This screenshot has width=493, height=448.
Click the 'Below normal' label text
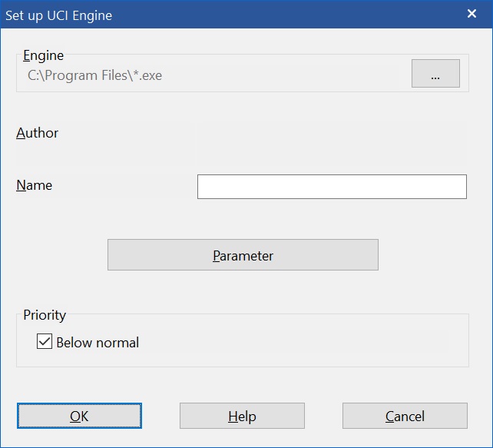coord(98,343)
